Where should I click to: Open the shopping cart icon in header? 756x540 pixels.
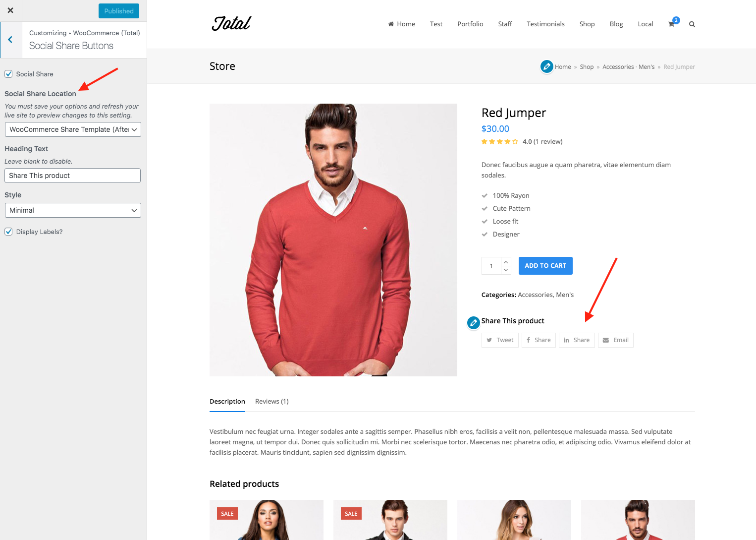(x=671, y=24)
